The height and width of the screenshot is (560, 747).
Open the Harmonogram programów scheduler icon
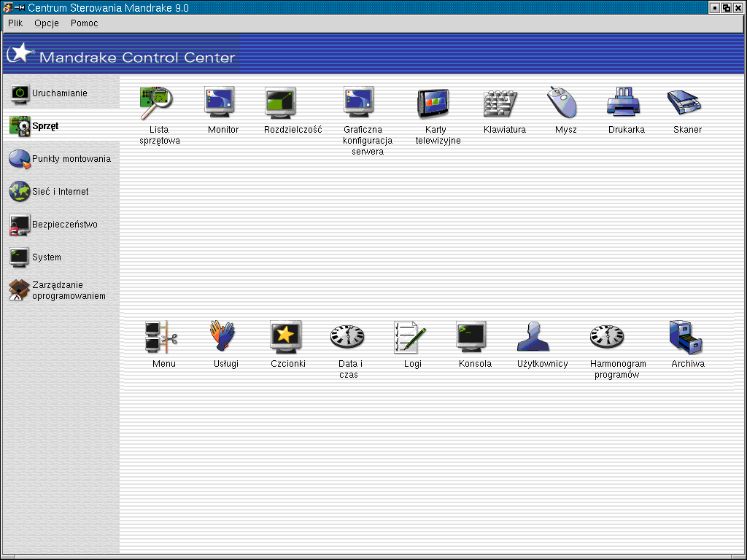[x=607, y=337]
